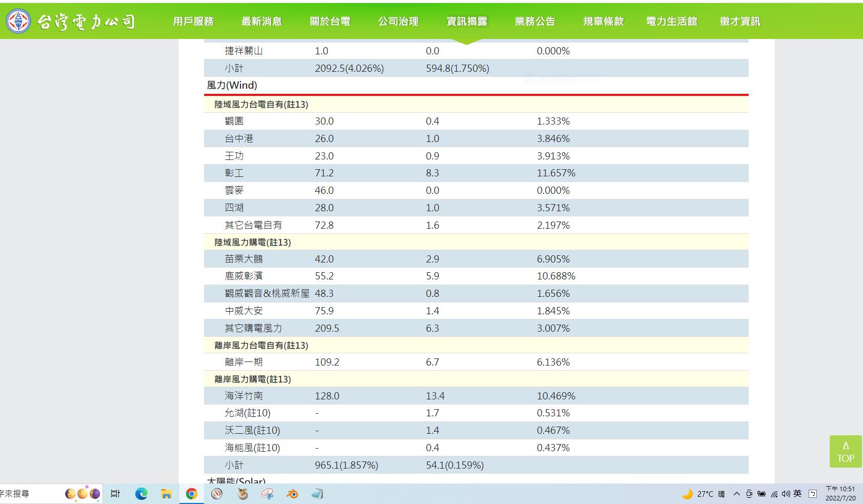Screen dimensions: 863x504
Task: Open the 最新消息 menu
Action: tap(262, 21)
